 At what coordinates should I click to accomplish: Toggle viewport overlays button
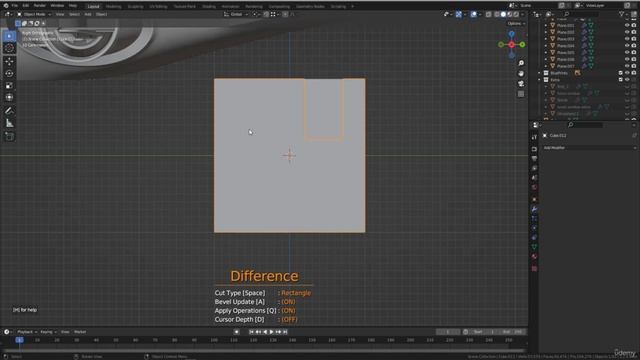tap(473, 14)
